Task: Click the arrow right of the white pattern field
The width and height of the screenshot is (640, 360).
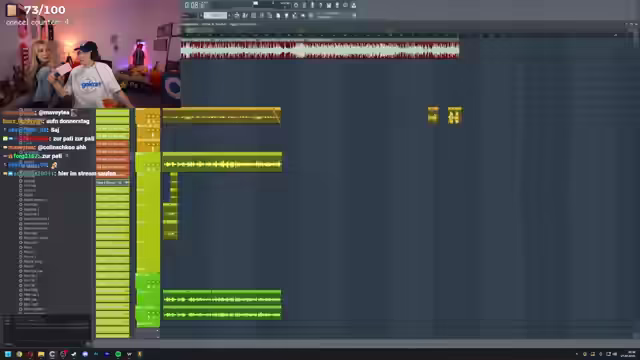Action: [229, 15]
